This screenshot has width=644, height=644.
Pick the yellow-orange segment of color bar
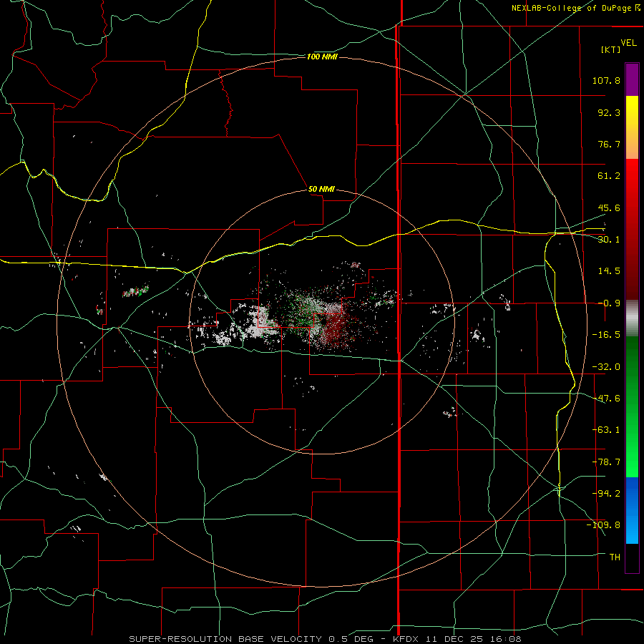pos(632,127)
